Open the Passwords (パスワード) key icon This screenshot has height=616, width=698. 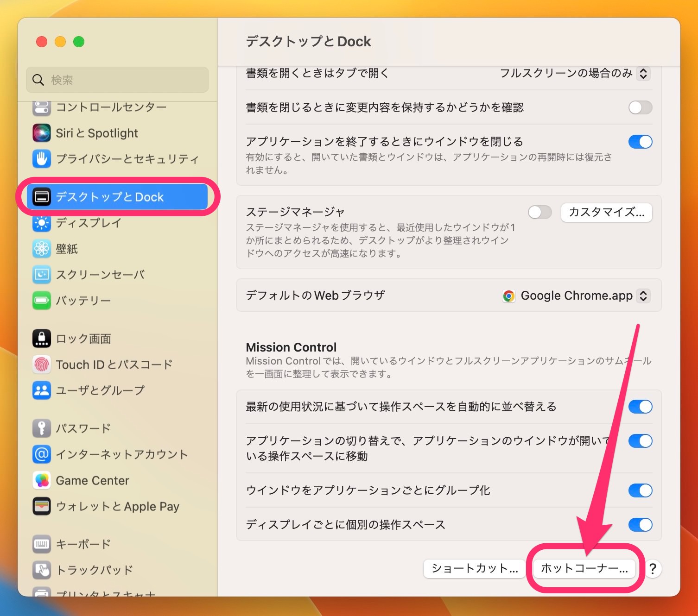tap(42, 428)
